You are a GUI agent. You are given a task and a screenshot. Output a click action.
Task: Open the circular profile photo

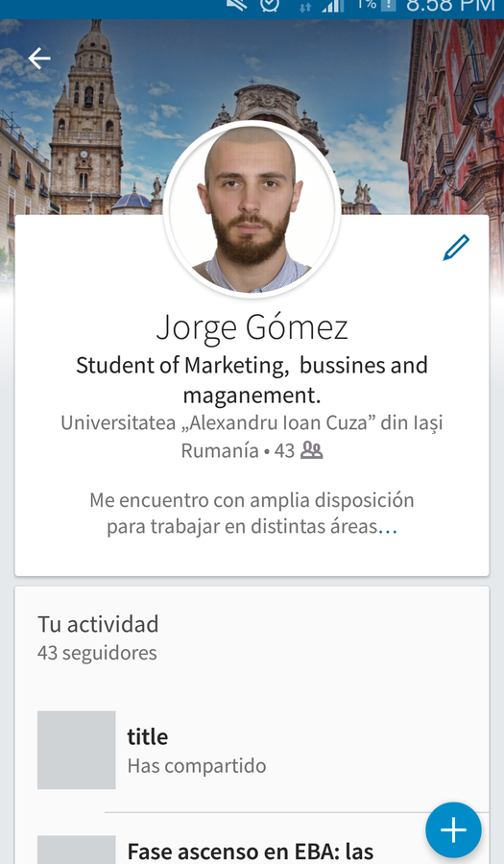pos(252,209)
